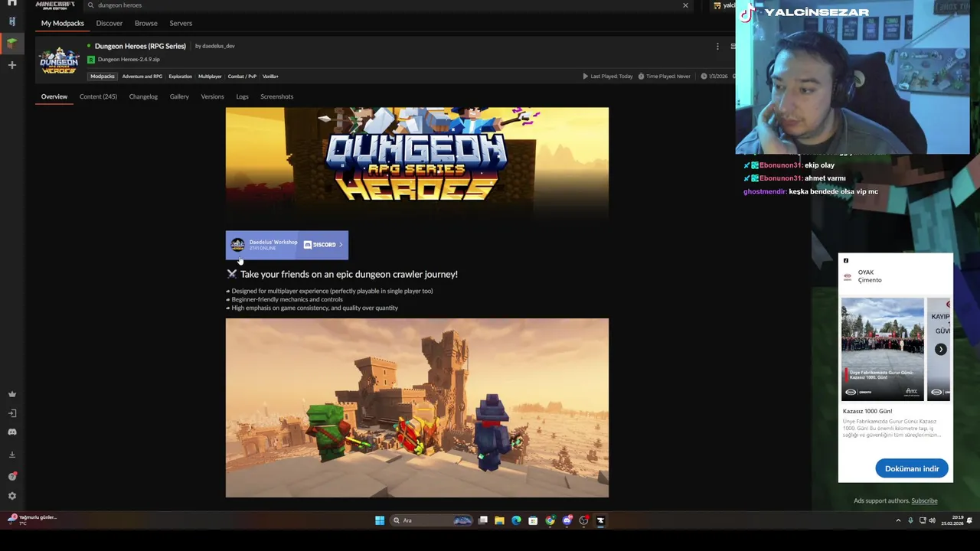Open Task View on taskbar
980x551 pixels.
tap(483, 520)
